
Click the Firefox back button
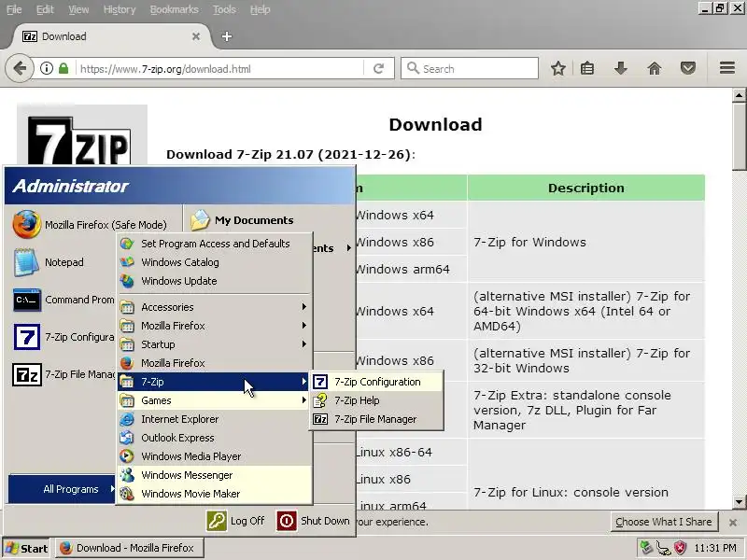point(20,68)
